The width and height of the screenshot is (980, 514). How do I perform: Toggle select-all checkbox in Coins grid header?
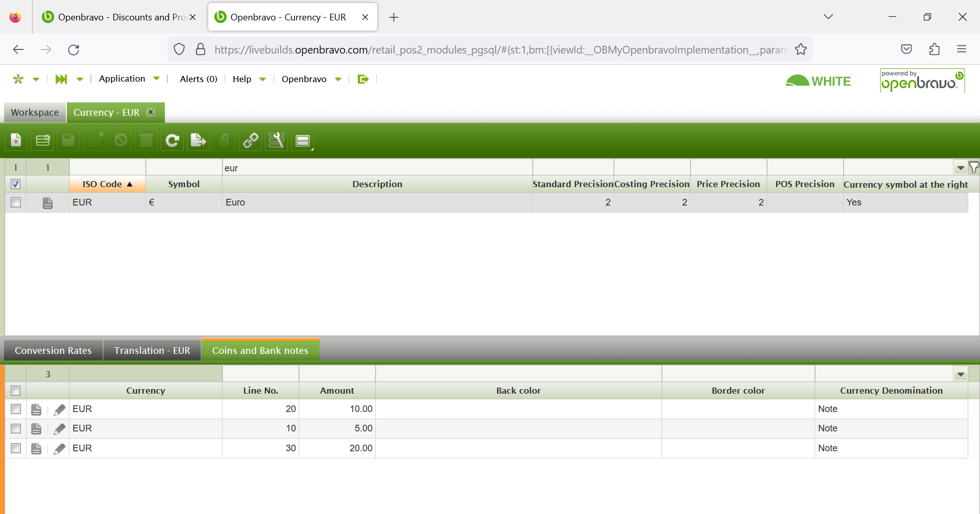(16, 391)
